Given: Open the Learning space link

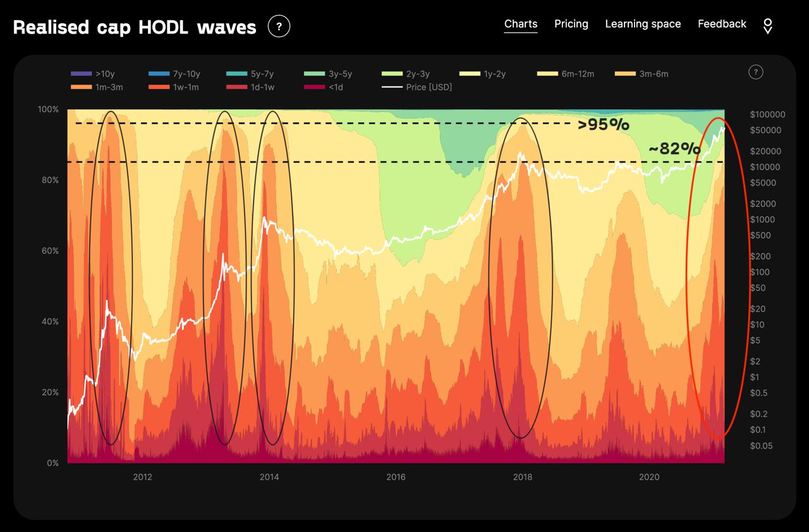Looking at the screenshot, I should click(643, 24).
